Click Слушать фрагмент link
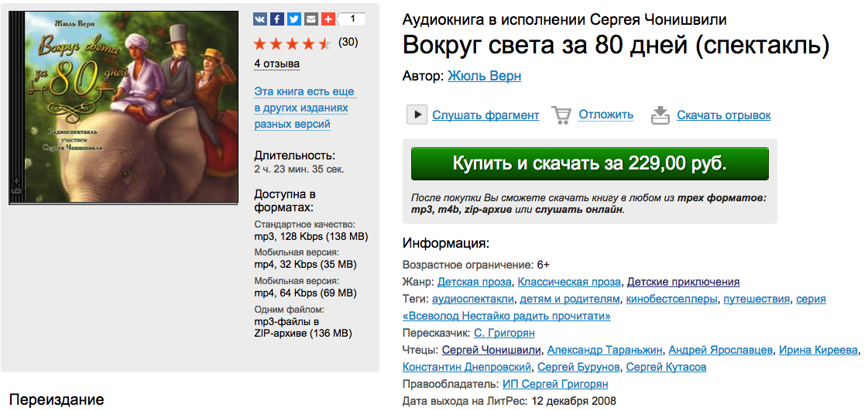The height and width of the screenshot is (411, 868). 485,115
